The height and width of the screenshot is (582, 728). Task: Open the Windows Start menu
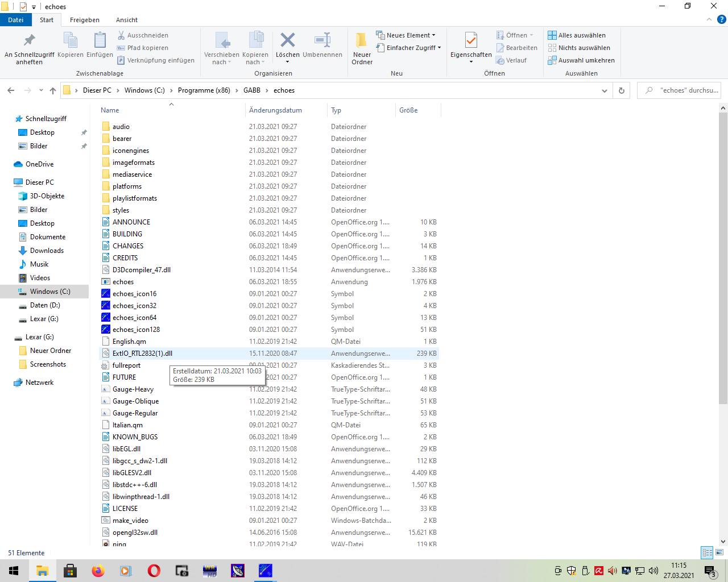click(14, 571)
